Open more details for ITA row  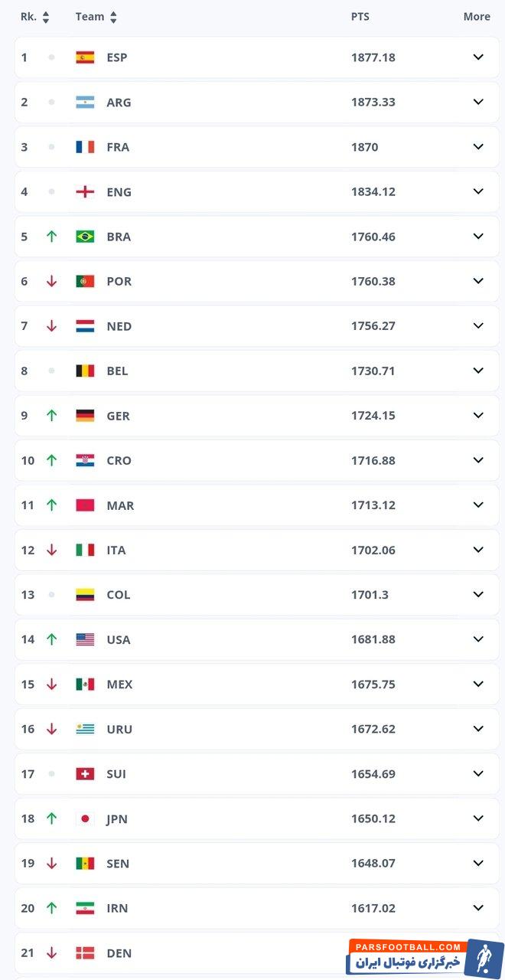[478, 550]
